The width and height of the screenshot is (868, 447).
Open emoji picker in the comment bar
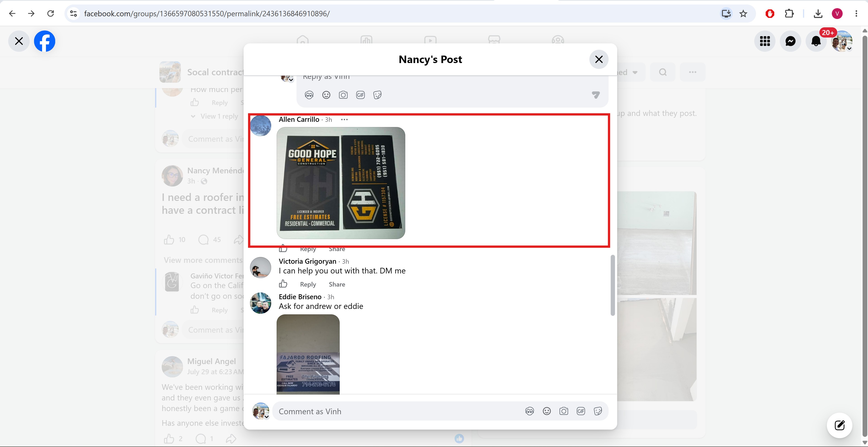[x=547, y=411]
